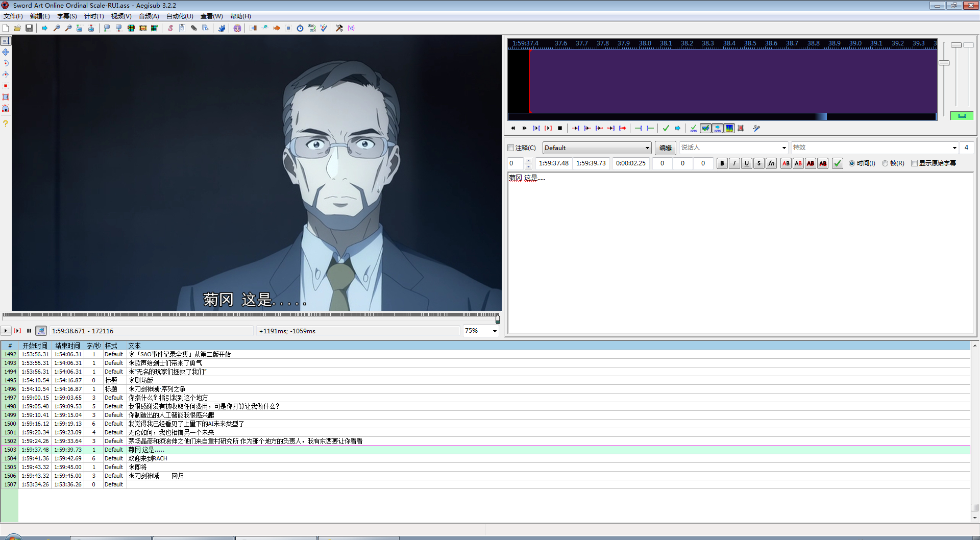Toggle the tag hiding {\t} icon
The image size is (980, 540).
coord(351,28)
